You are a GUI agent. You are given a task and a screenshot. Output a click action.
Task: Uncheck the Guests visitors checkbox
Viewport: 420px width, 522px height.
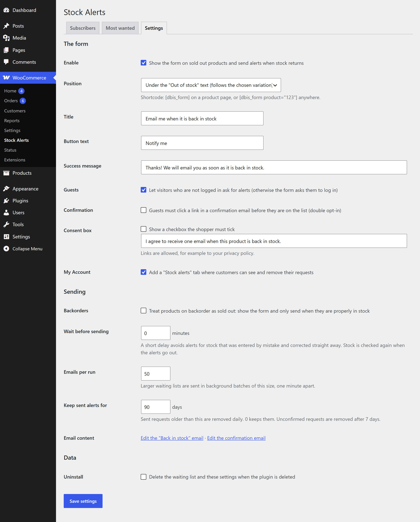point(143,190)
